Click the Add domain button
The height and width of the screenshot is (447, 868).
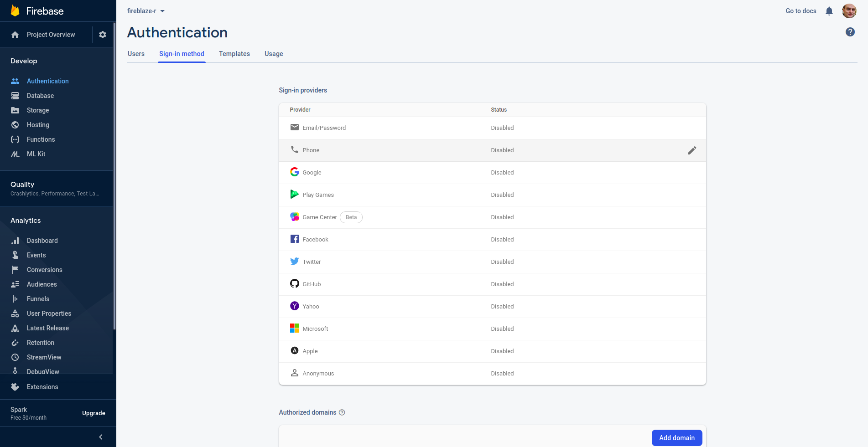(677, 438)
